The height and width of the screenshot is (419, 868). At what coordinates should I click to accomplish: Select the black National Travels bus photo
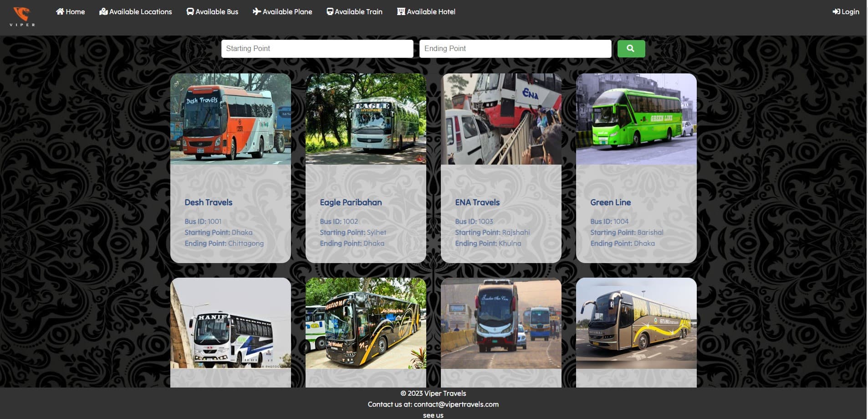[366, 323]
